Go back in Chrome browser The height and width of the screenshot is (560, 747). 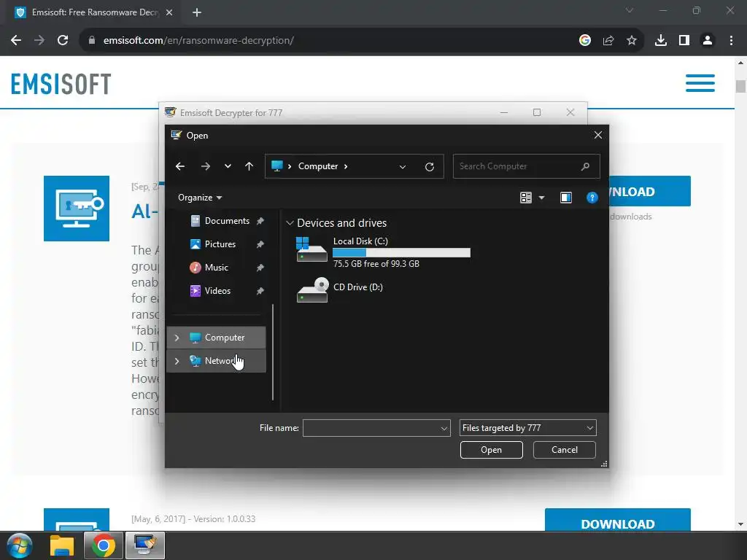point(16,41)
